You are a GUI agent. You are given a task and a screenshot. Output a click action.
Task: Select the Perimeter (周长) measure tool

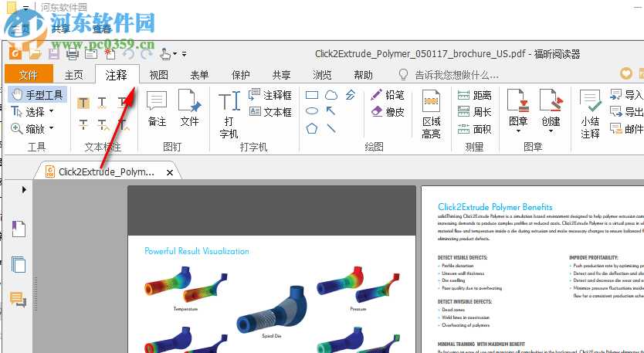pos(474,112)
